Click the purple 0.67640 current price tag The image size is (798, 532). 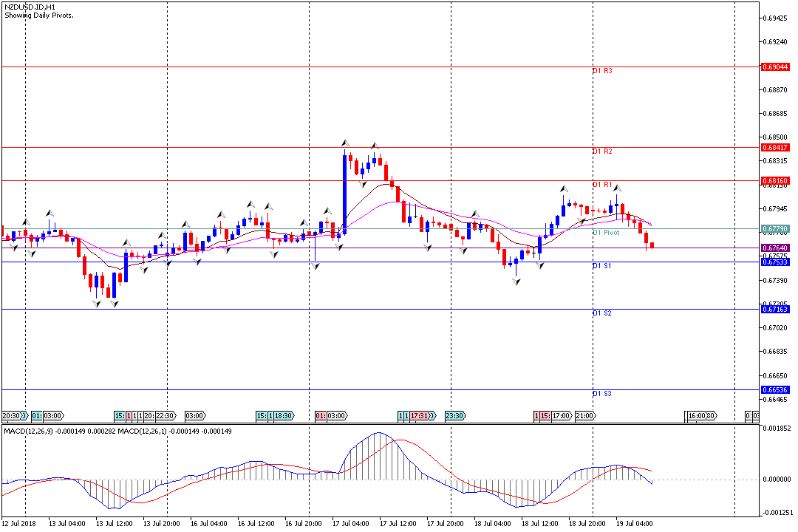tap(774, 248)
